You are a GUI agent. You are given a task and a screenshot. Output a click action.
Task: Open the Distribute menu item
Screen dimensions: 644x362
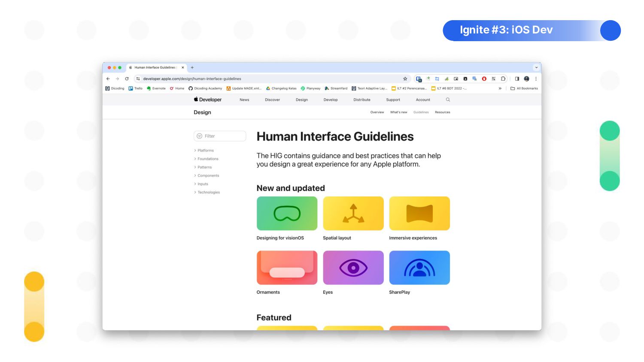pyautogui.click(x=362, y=100)
